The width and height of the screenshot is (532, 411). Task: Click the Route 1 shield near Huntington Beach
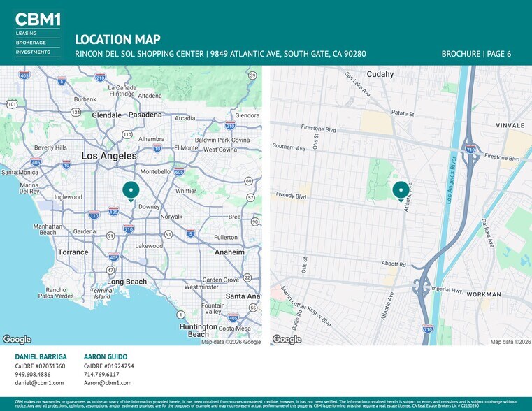[x=181, y=315]
